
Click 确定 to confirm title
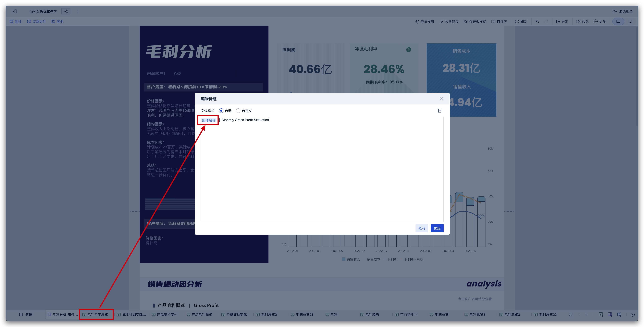[437, 228]
